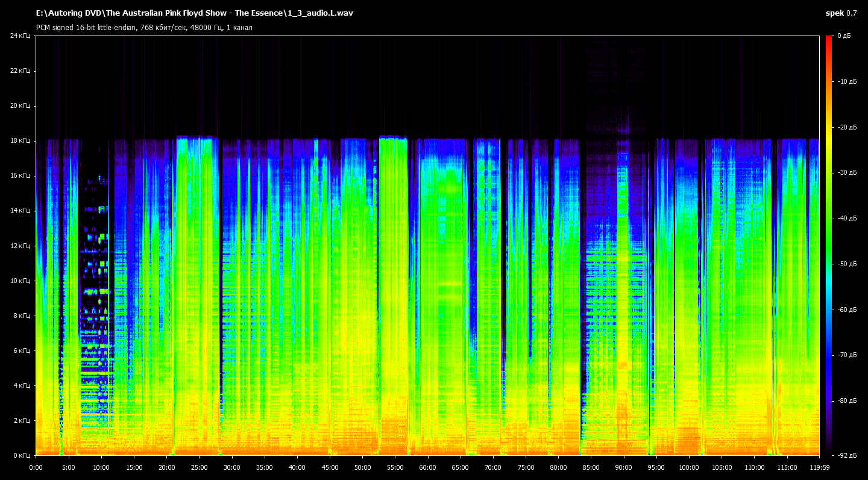The image size is (868, 480).
Task: Click the 'spek 0.7' version label
Action: (841, 13)
